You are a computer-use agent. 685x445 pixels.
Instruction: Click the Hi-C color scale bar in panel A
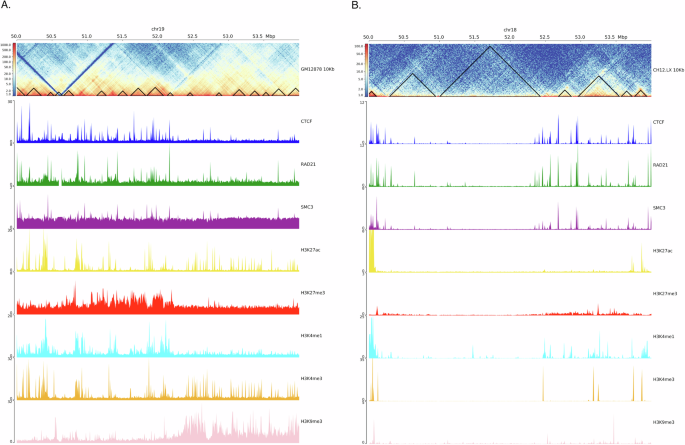click(x=13, y=70)
